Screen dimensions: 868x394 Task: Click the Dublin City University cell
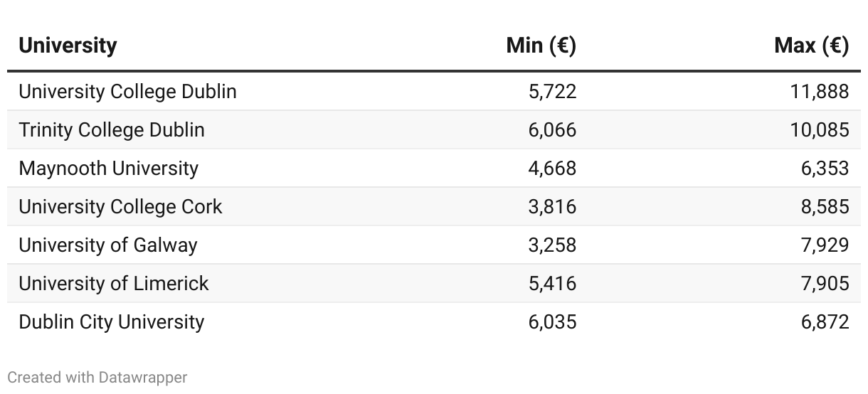(x=112, y=322)
